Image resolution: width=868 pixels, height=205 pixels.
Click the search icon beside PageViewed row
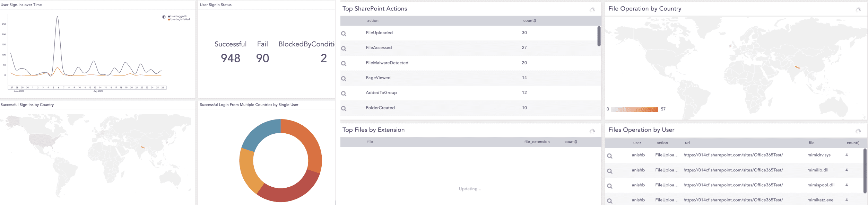344,78
